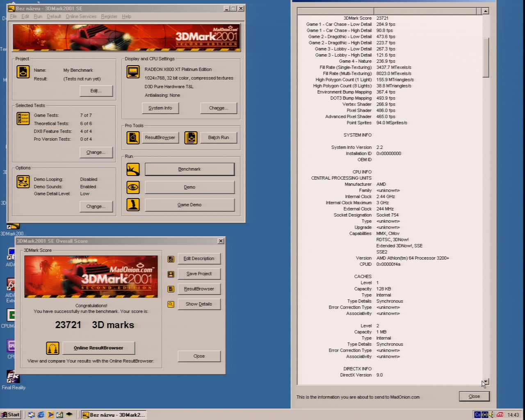Image resolution: width=525 pixels, height=420 pixels.
Task: Click the Online ResultBrowser icon
Action: pyautogui.click(x=52, y=348)
